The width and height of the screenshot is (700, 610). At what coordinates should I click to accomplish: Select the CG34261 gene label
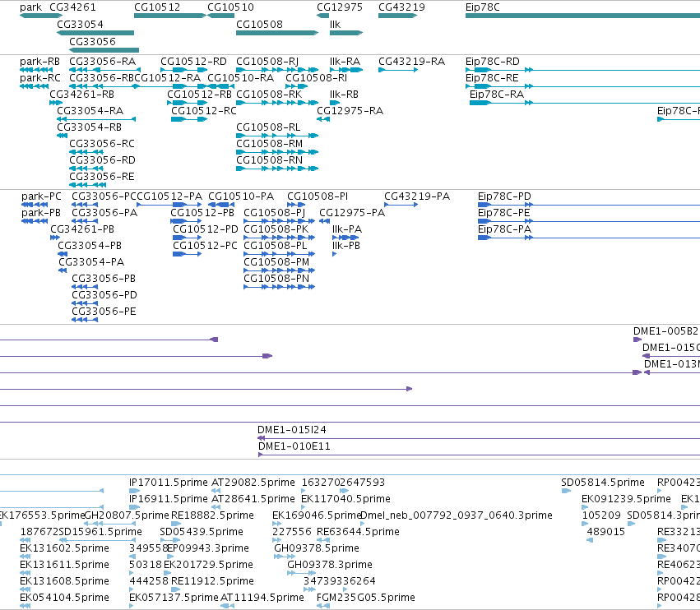[72, 7]
